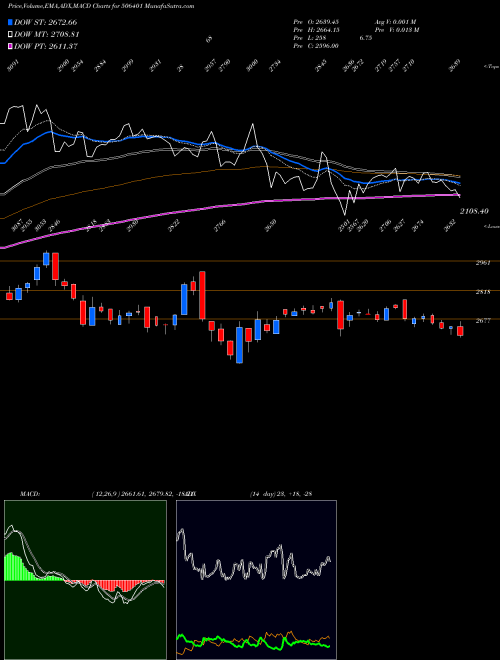Click the Avg V: 0.001 M value

point(396,22)
